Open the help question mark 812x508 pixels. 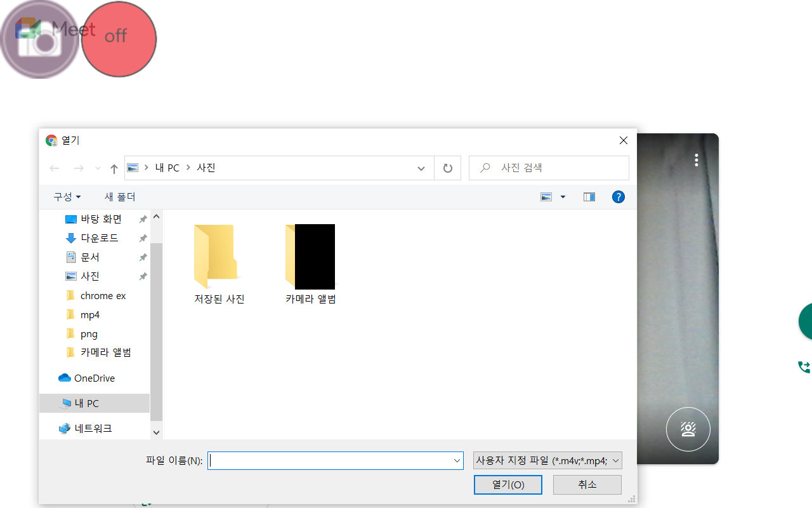point(619,197)
